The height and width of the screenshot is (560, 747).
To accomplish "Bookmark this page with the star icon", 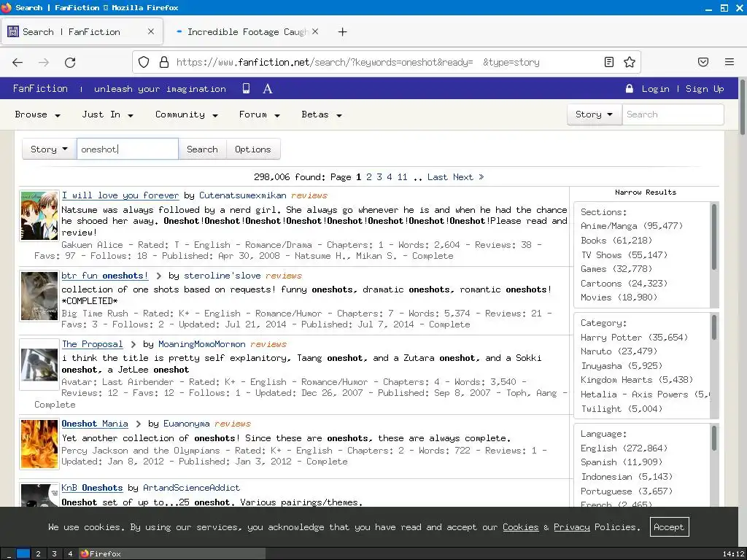I will tap(630, 62).
